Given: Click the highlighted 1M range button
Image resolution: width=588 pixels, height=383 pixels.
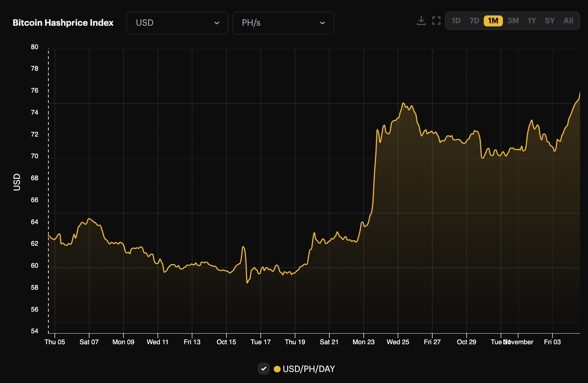Looking at the screenshot, I should point(493,21).
